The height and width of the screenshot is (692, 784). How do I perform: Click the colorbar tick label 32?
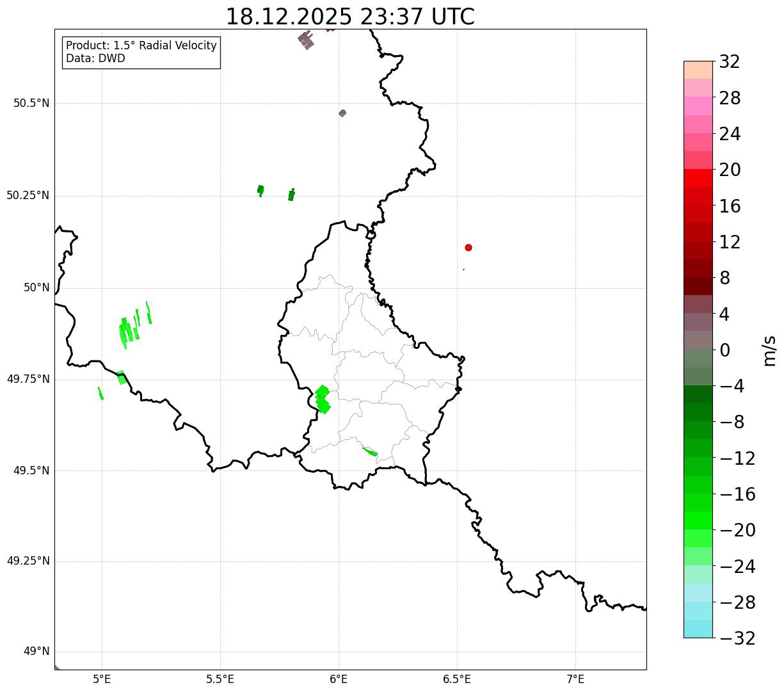click(x=730, y=62)
